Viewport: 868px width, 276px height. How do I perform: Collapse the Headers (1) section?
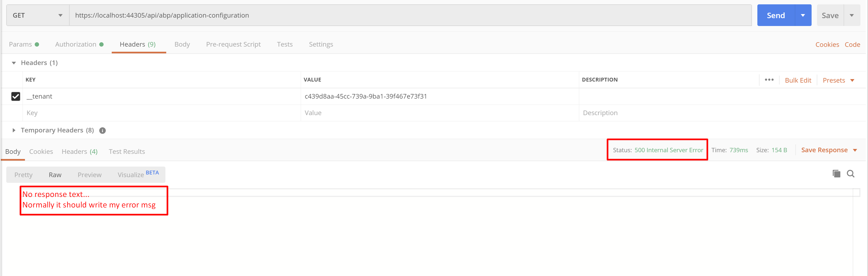pyautogui.click(x=14, y=63)
